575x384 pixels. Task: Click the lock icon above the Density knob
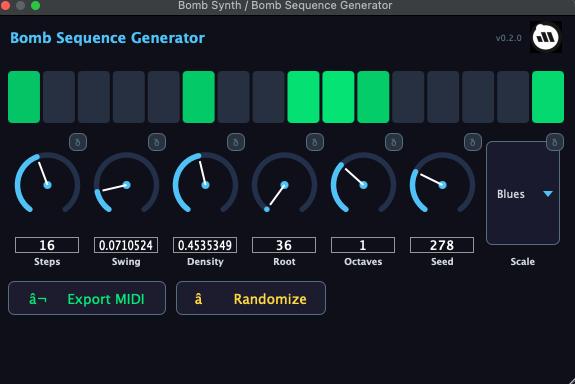236,142
